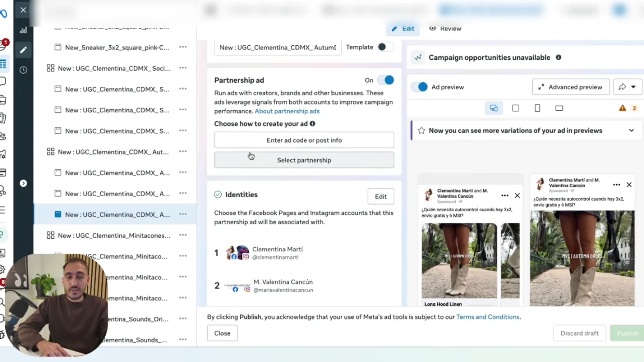The width and height of the screenshot is (644, 362).
Task: Click the 'Long Hood Linen' caption in preview
Action: tap(443, 304)
